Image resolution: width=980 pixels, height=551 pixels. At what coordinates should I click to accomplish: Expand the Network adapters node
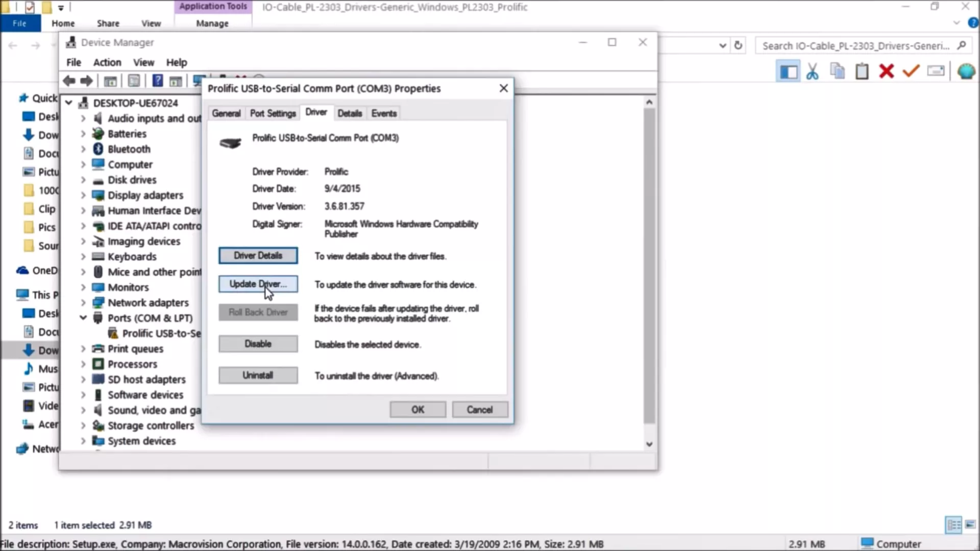pos(83,303)
